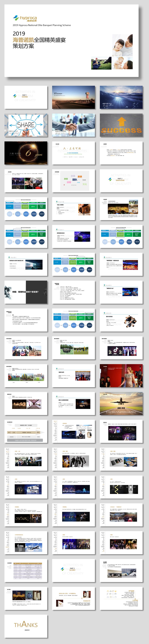Click the Hyproca logo on cover slide
This screenshot has height=644, width=149.
25,19
